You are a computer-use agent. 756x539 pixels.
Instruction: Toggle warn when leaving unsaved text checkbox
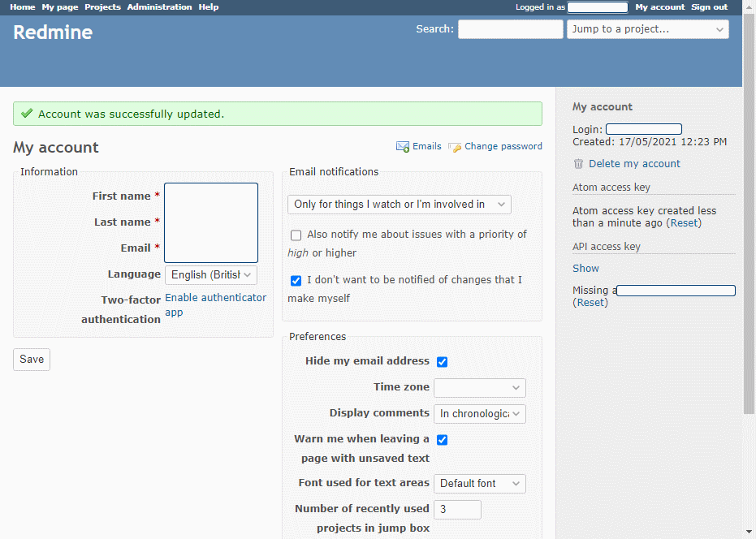[x=442, y=440]
